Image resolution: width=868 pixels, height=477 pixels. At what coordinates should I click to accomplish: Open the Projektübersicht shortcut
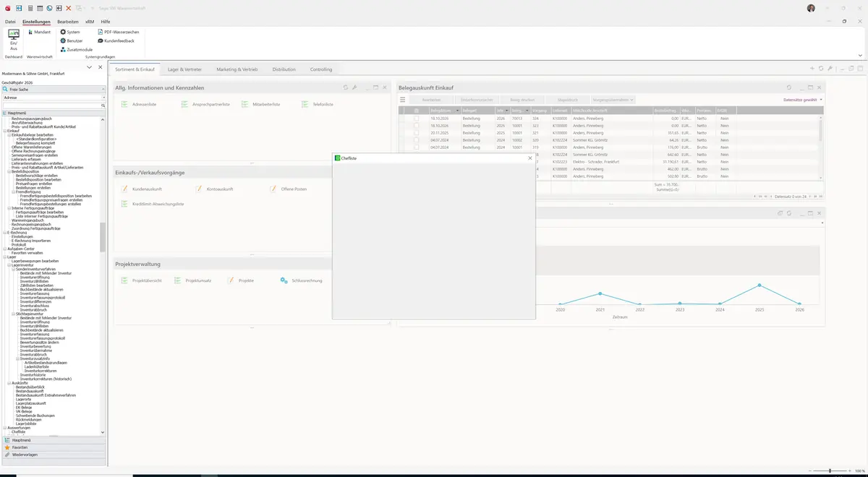(141, 280)
